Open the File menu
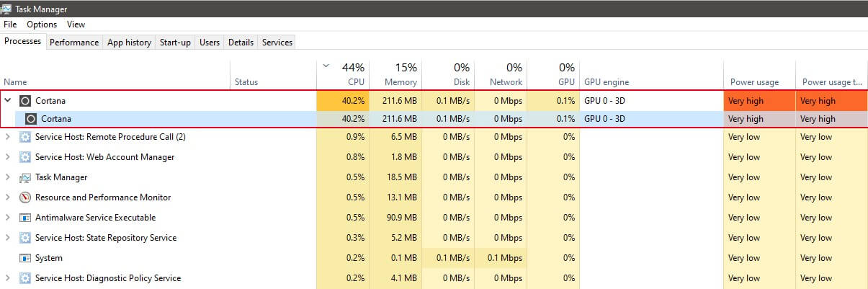The height and width of the screenshot is (289, 868). coord(10,25)
